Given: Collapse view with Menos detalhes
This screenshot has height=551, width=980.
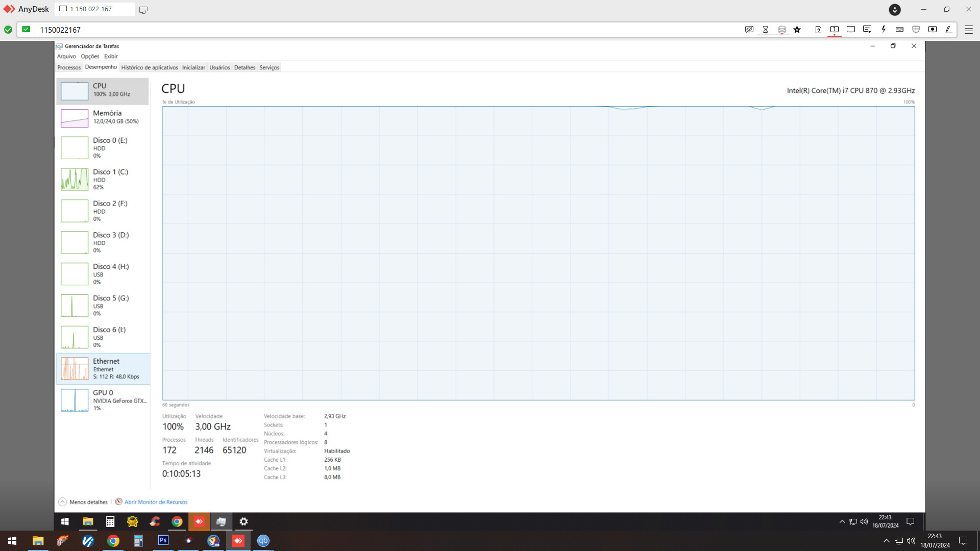Looking at the screenshot, I should 83,502.
